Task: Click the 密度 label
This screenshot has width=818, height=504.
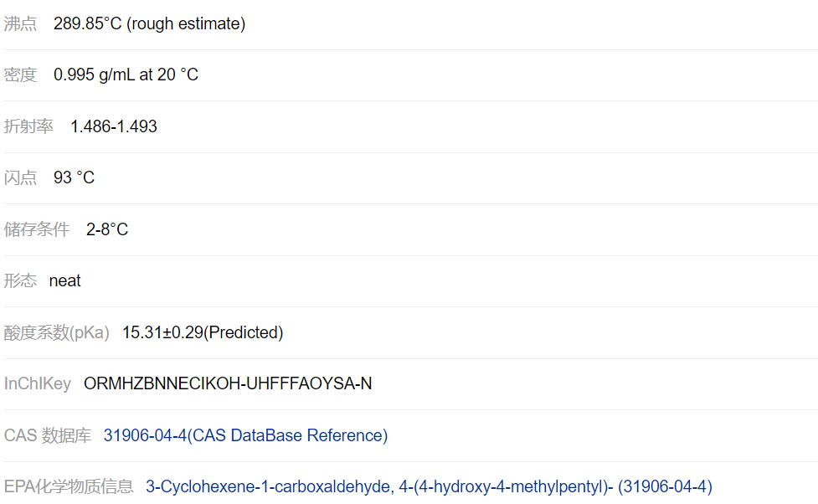Action: [x=21, y=75]
